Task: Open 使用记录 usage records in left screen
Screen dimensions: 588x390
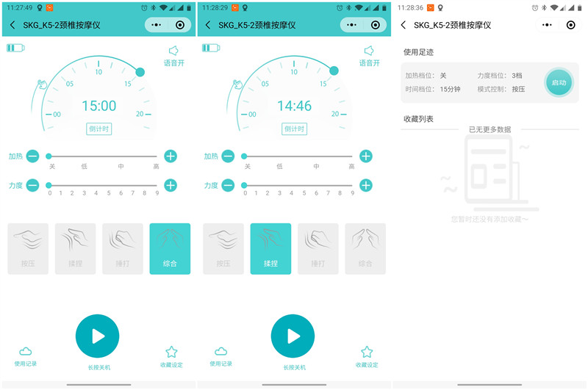Action: (26, 356)
